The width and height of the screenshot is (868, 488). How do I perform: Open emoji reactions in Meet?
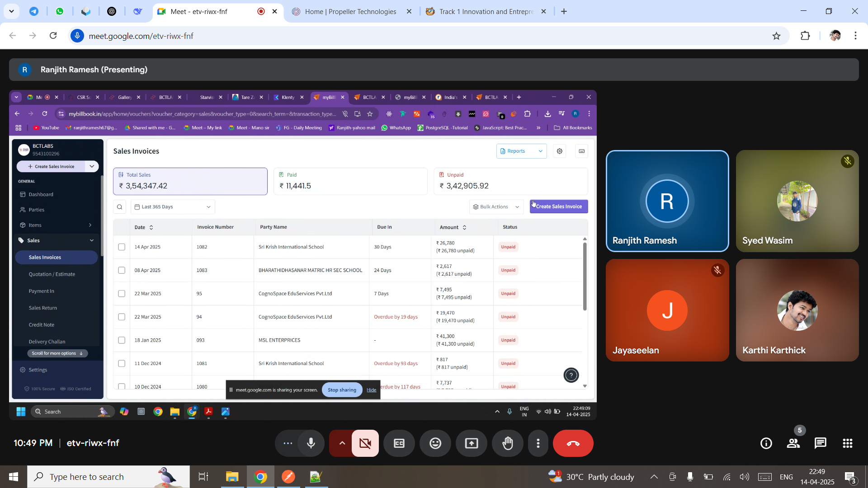pyautogui.click(x=435, y=443)
